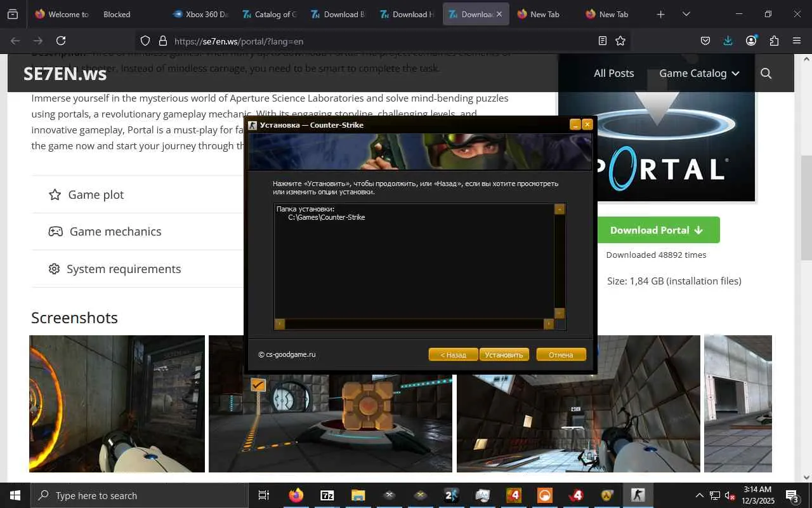The height and width of the screenshot is (508, 812).
Task: Expand the Game Catalog dropdown menu
Action: (x=699, y=73)
